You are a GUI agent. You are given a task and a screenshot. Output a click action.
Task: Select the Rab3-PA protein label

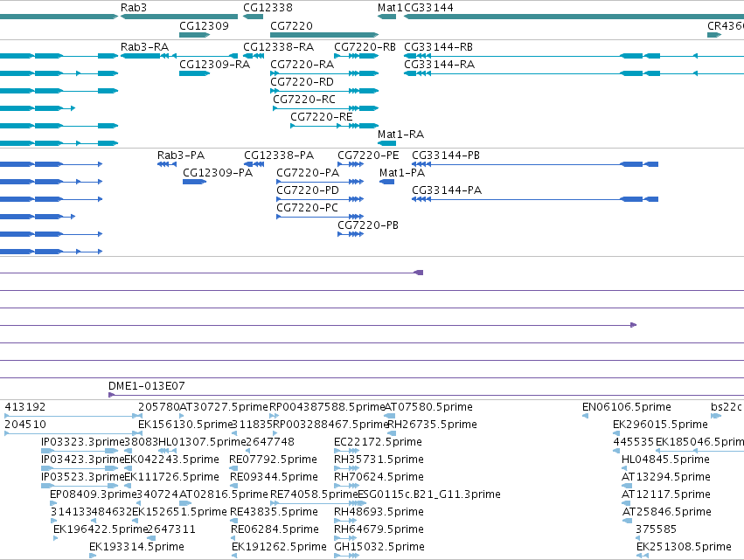tap(181, 155)
